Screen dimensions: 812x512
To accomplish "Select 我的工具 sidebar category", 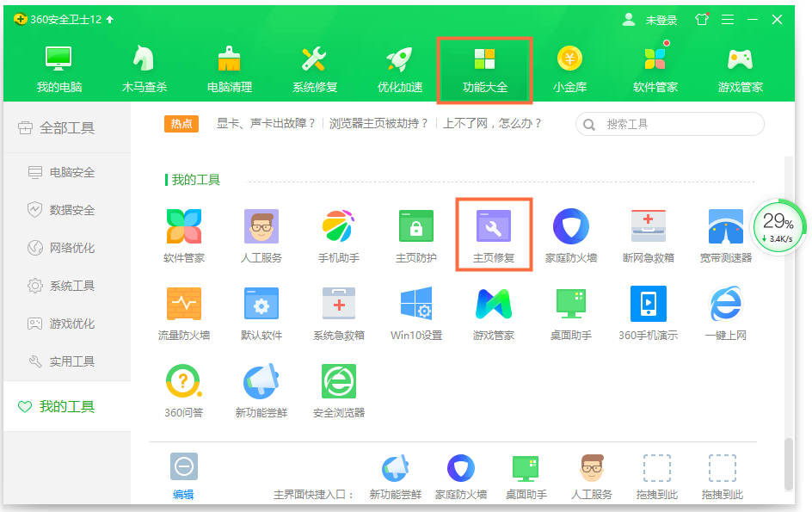I will tap(67, 407).
